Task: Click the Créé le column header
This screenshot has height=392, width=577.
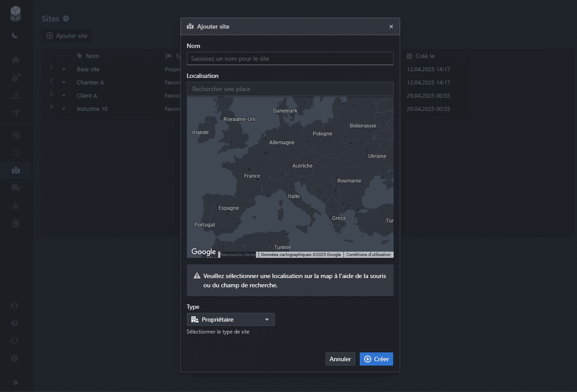Action: [425, 56]
